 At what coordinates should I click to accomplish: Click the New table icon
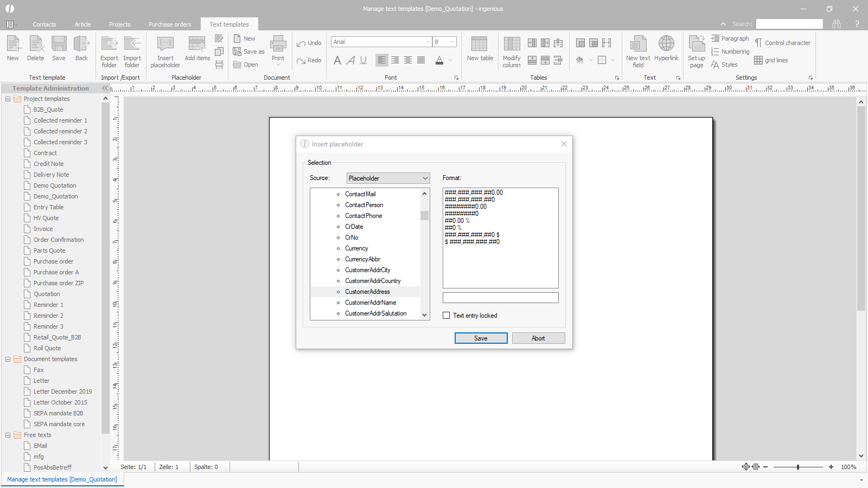click(x=480, y=45)
